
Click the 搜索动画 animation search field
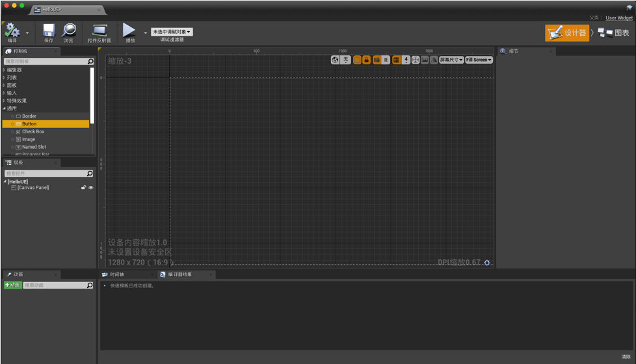tap(59, 285)
